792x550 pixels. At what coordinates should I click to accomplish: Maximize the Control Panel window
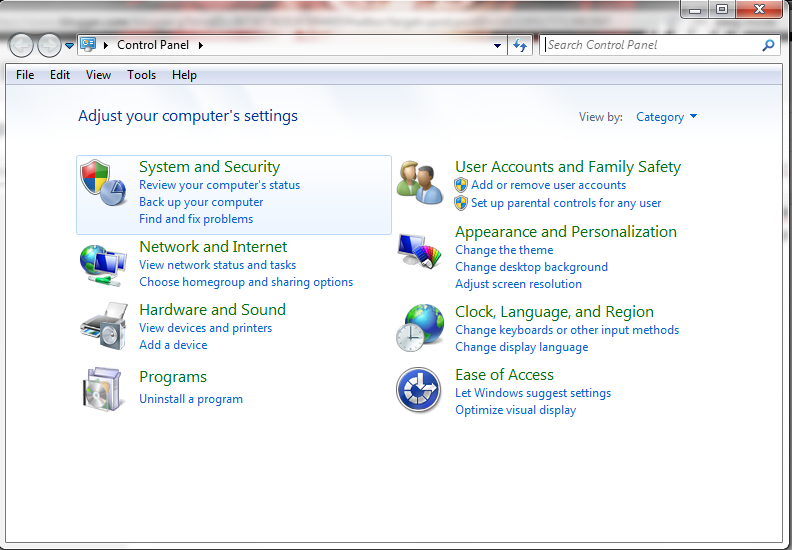[722, 10]
